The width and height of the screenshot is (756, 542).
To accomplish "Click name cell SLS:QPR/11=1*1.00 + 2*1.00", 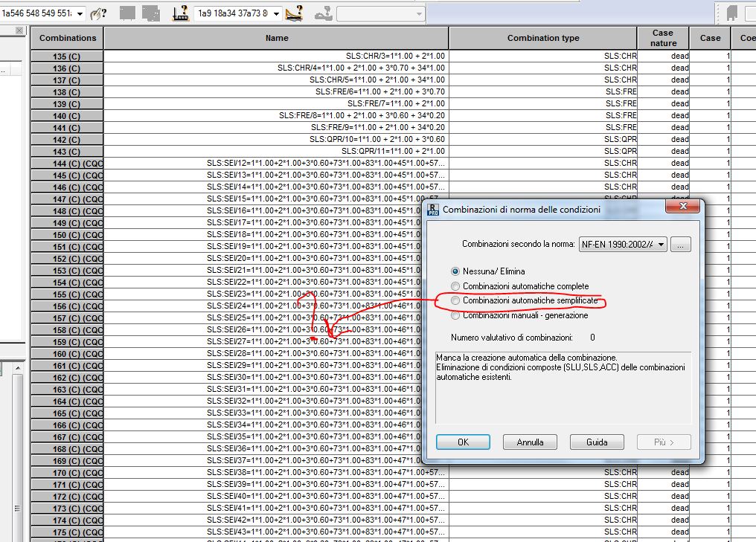I will point(276,151).
